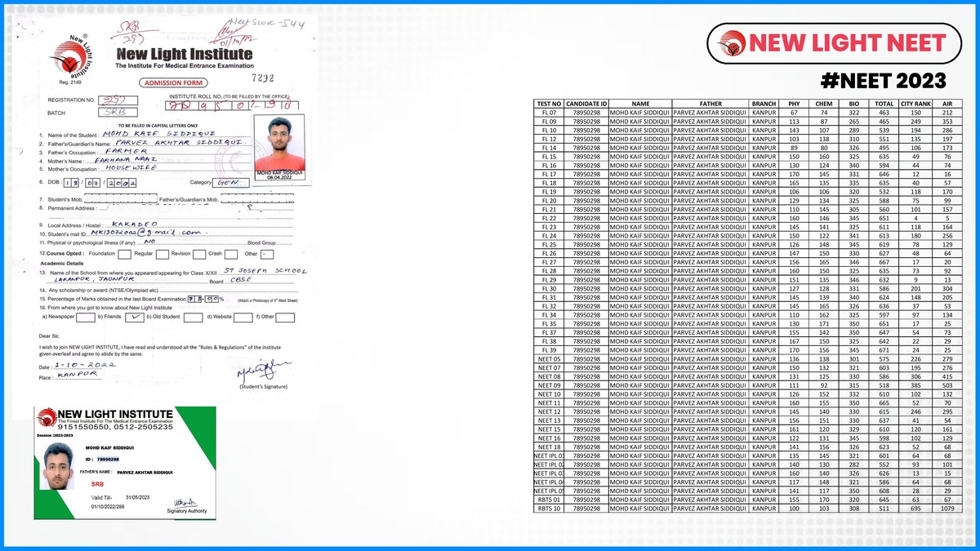Click the TEST NO column header
This screenshot has width=980, height=551.
[x=549, y=104]
